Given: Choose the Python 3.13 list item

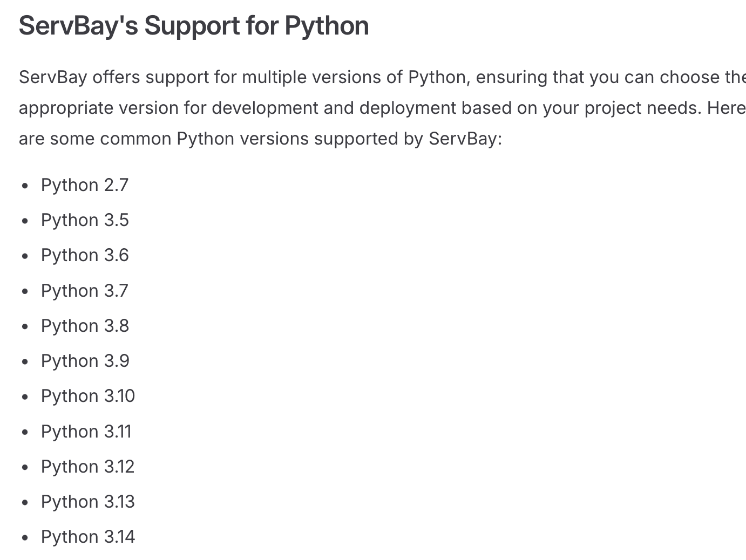Looking at the screenshot, I should (88, 502).
